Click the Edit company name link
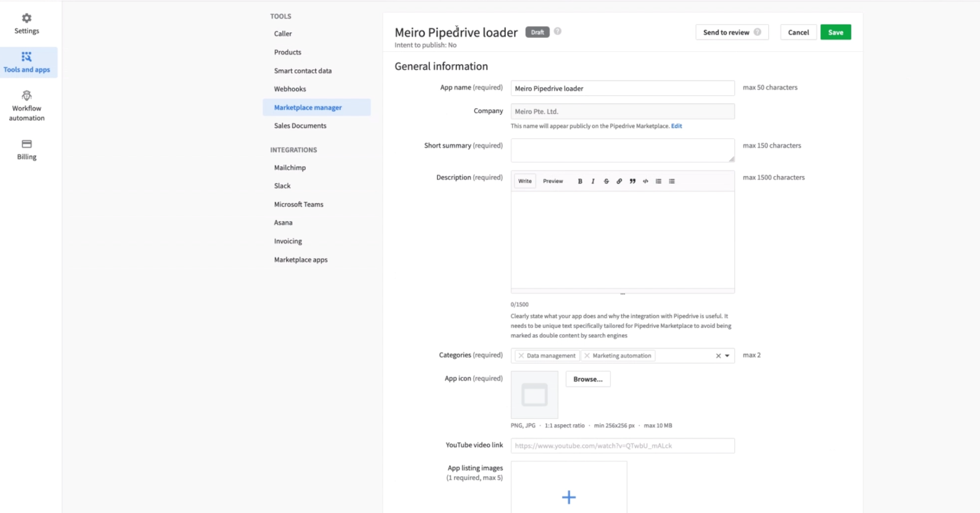The height and width of the screenshot is (513, 980). [x=676, y=125]
